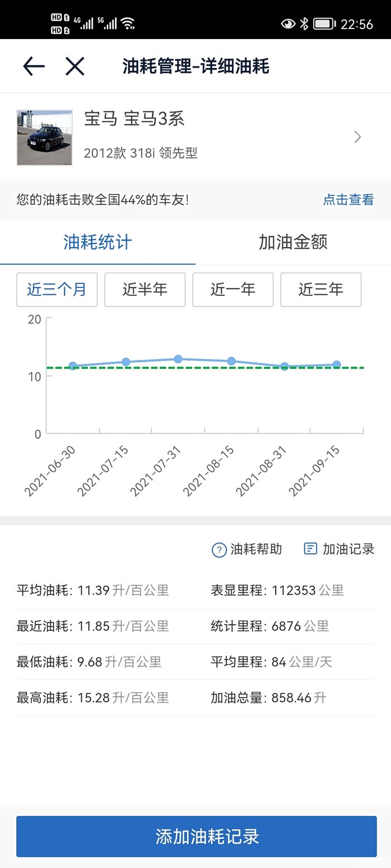Viewport: 391px width, 868px height.
Task: Switch to the 加油金额 tab
Action: click(293, 242)
